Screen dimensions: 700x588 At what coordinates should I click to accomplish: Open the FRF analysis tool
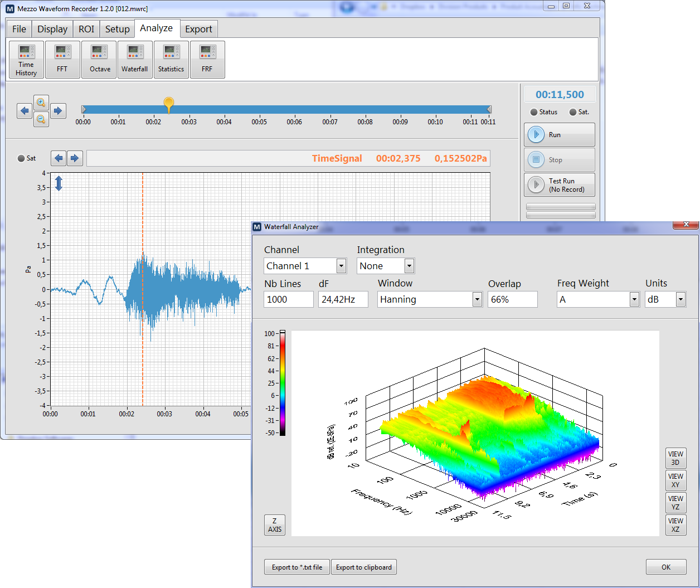click(x=207, y=60)
